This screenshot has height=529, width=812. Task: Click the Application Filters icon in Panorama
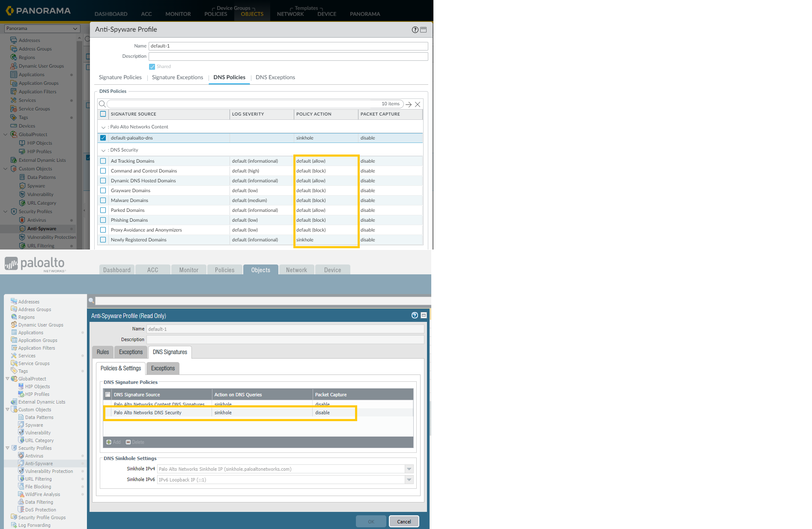click(14, 92)
